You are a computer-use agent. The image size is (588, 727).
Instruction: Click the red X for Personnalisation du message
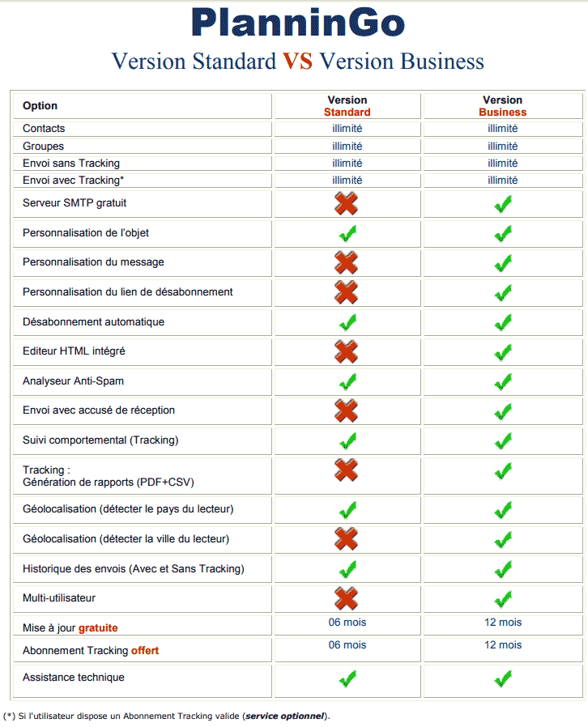click(x=347, y=262)
